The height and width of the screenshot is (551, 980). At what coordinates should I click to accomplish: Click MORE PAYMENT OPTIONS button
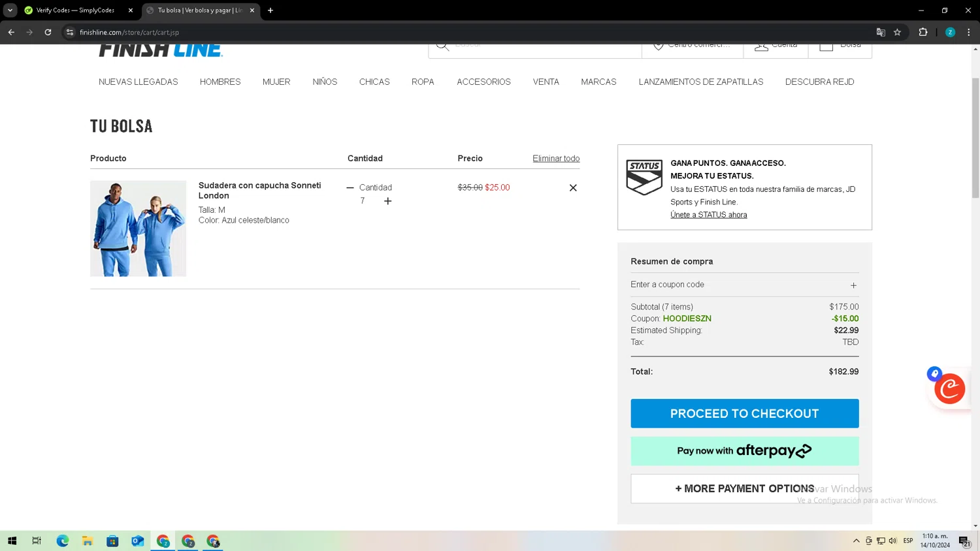pyautogui.click(x=745, y=489)
